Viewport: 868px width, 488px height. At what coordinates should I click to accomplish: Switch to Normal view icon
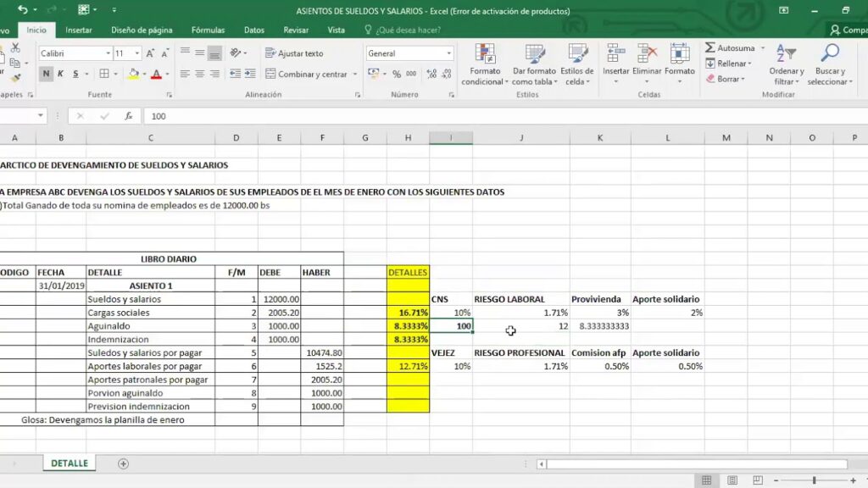click(707, 480)
